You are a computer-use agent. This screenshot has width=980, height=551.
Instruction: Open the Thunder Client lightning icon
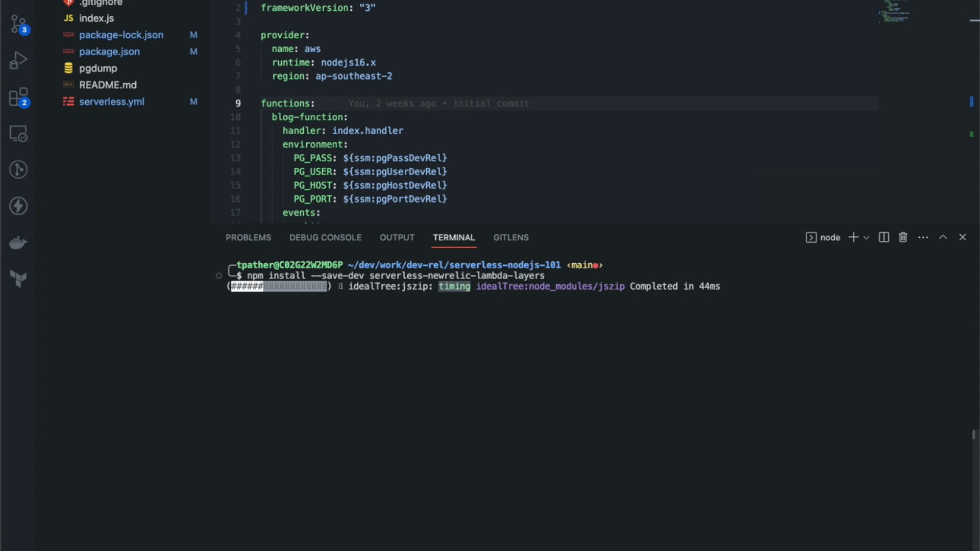click(18, 206)
